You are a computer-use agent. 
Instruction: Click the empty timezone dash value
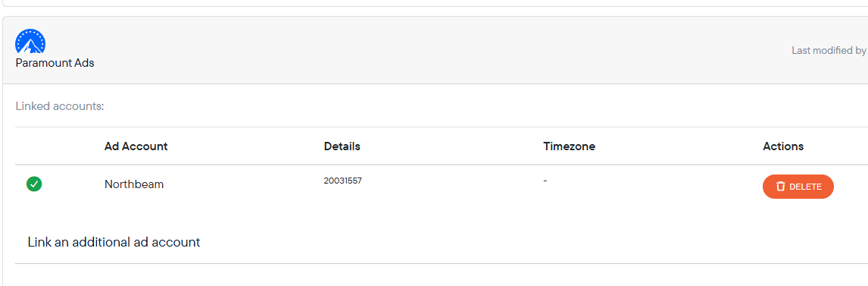545,181
